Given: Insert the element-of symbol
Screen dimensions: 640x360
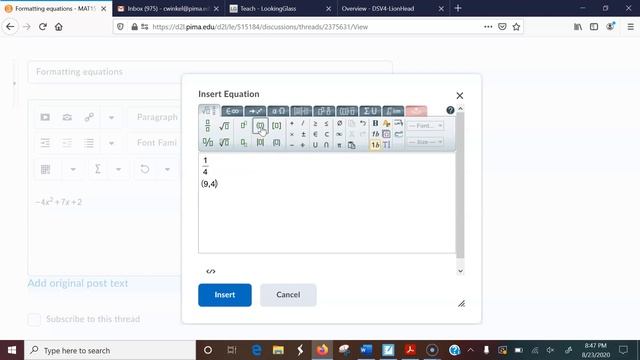Looking at the screenshot, I should pyautogui.click(x=315, y=134).
